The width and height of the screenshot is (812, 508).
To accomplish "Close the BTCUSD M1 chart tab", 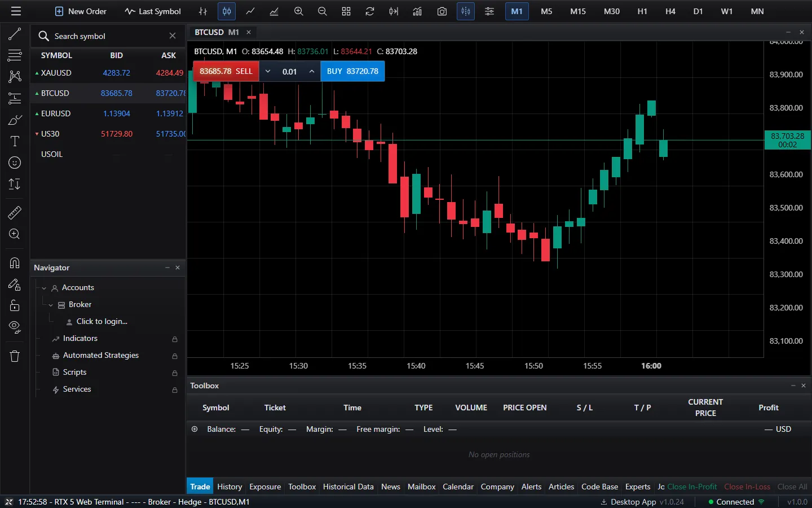I will [x=249, y=32].
